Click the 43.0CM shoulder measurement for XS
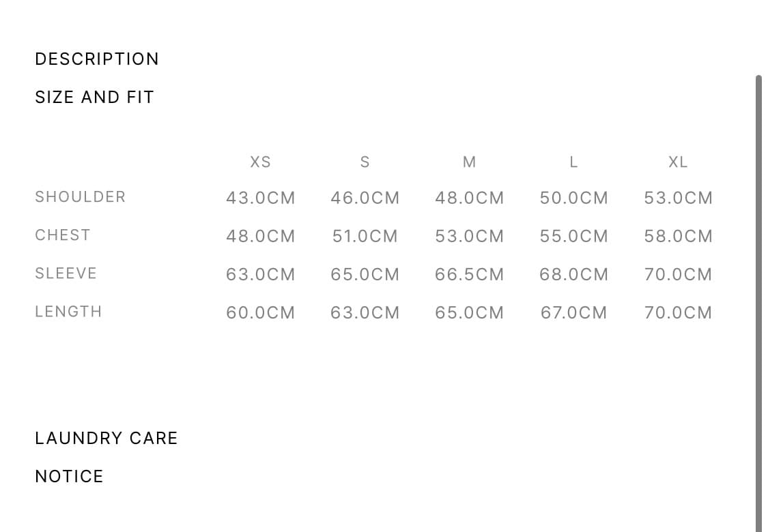This screenshot has height=532, width=768. coord(261,198)
